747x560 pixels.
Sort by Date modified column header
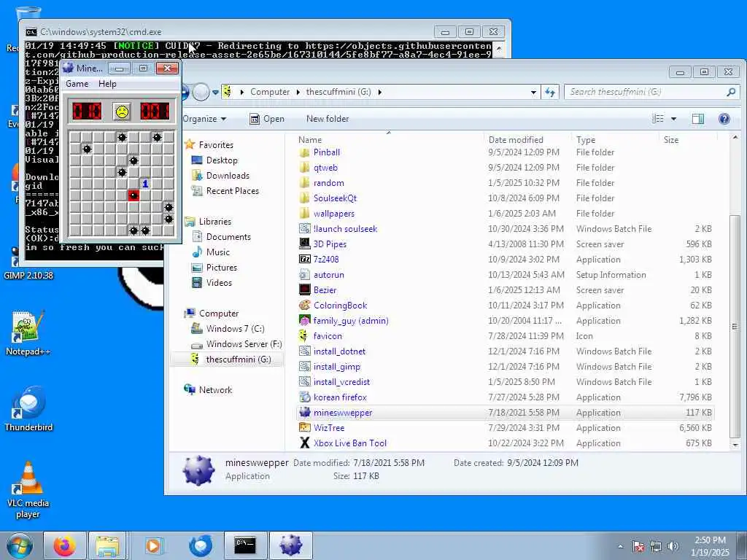516,140
